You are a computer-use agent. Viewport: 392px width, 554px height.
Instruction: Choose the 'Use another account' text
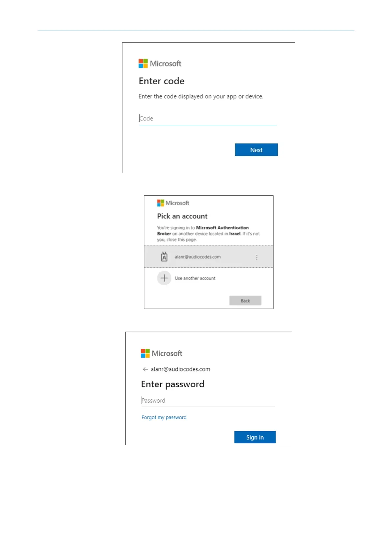[195, 278]
